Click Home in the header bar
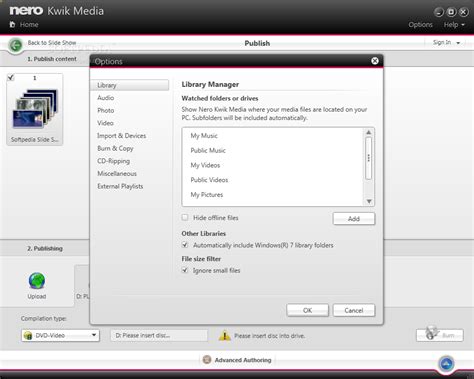This screenshot has width=474, height=379. [x=29, y=24]
